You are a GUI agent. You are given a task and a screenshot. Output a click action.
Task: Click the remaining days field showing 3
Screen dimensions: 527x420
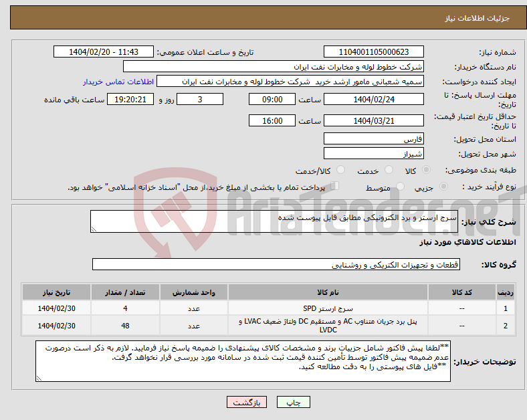200,100
